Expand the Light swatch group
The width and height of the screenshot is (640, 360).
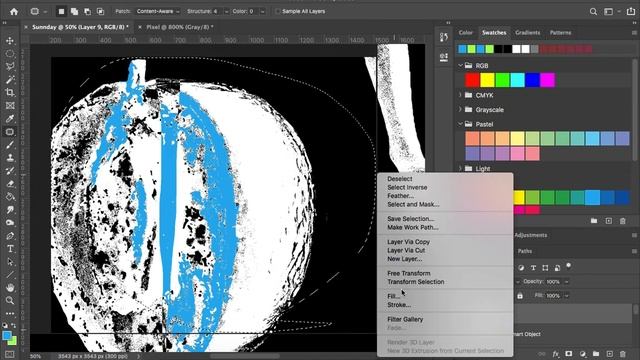point(460,168)
